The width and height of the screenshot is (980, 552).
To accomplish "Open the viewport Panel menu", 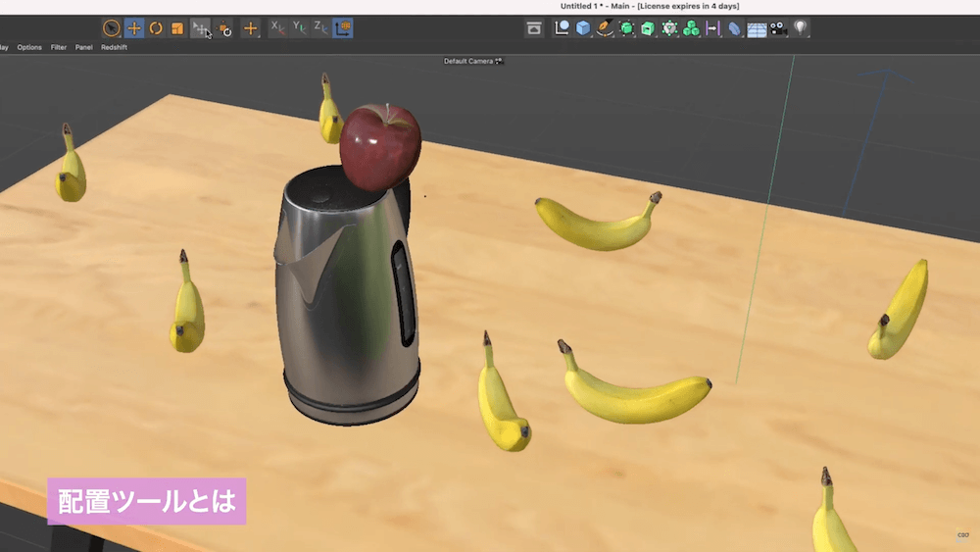I will (83, 47).
